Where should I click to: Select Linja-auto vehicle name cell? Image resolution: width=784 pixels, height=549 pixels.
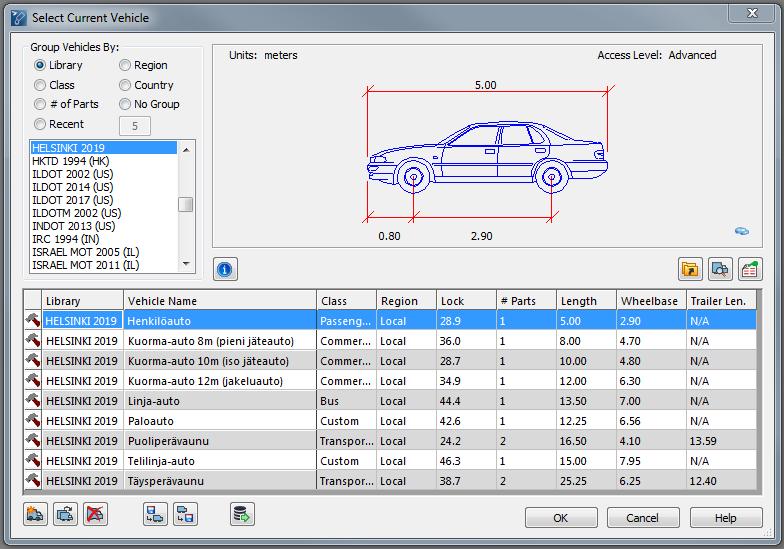pyautogui.click(x=220, y=400)
